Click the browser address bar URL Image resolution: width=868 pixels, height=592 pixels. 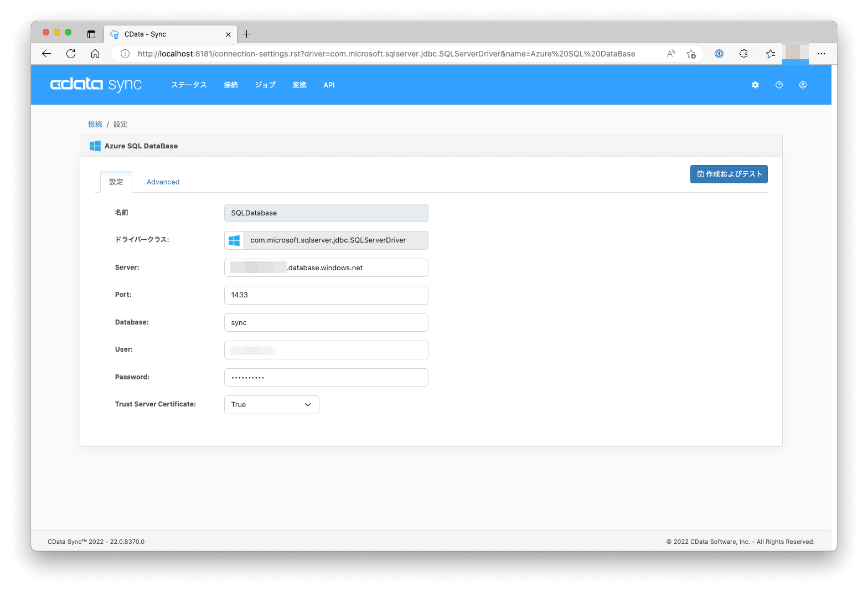(x=386, y=54)
